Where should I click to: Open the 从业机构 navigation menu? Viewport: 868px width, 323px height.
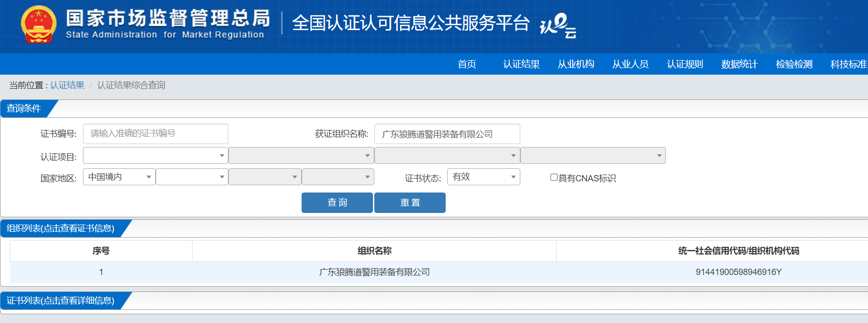pyautogui.click(x=576, y=64)
